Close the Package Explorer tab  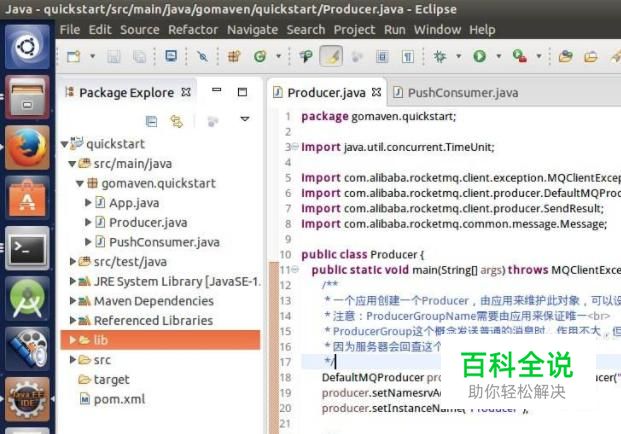(186, 92)
